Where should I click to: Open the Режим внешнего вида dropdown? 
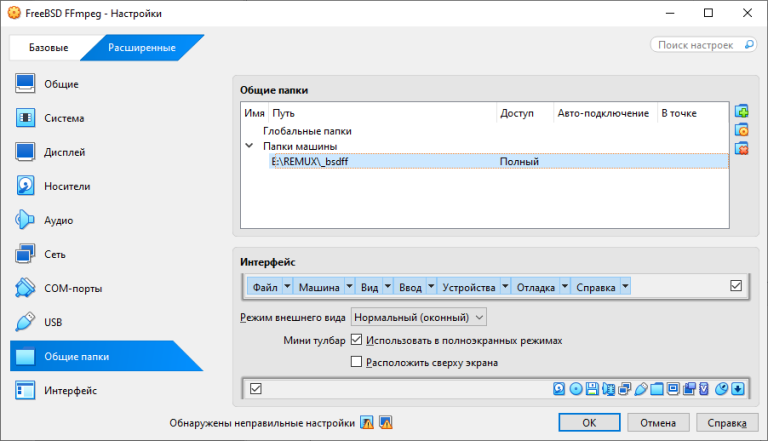tap(419, 318)
